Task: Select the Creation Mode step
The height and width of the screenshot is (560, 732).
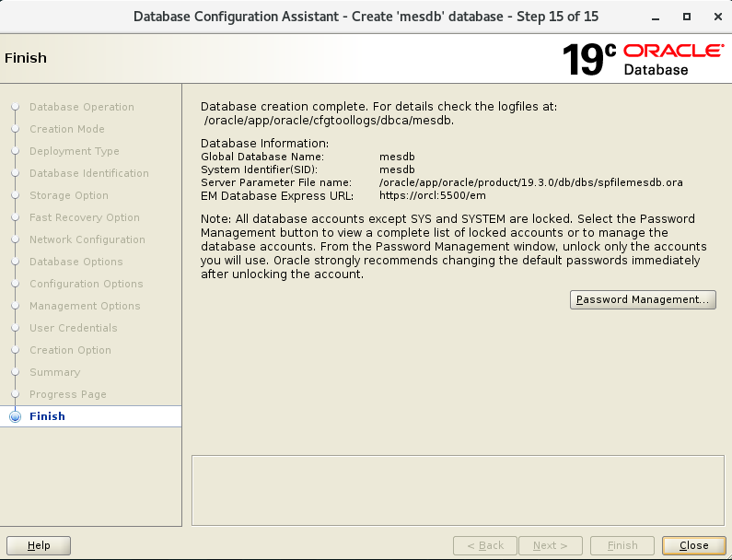Action: (66, 129)
